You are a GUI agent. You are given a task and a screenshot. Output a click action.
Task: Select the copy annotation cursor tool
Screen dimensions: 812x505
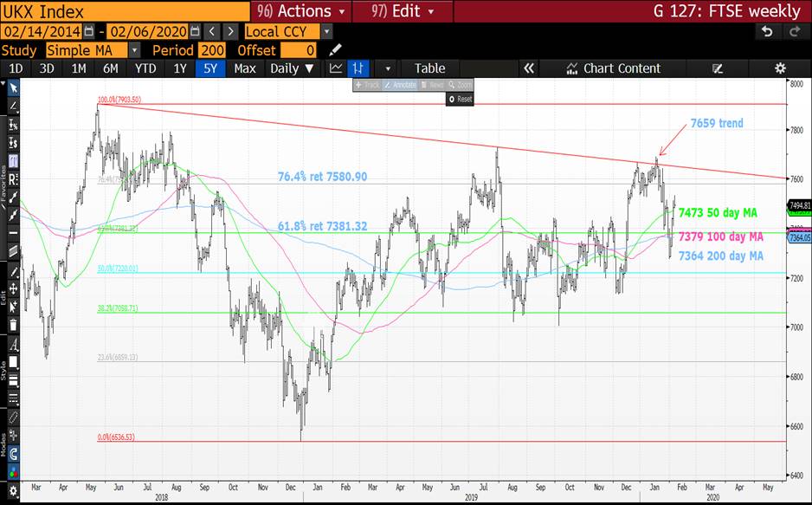[14, 308]
